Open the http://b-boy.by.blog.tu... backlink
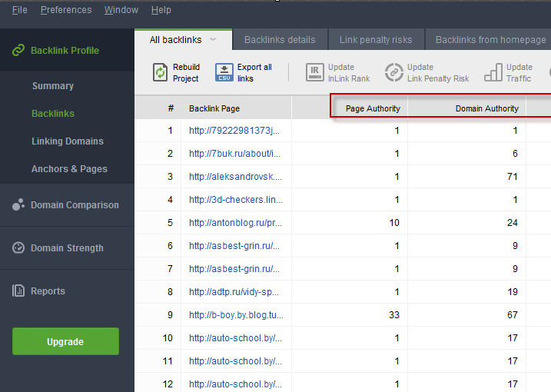The width and height of the screenshot is (551, 392). coord(236,314)
